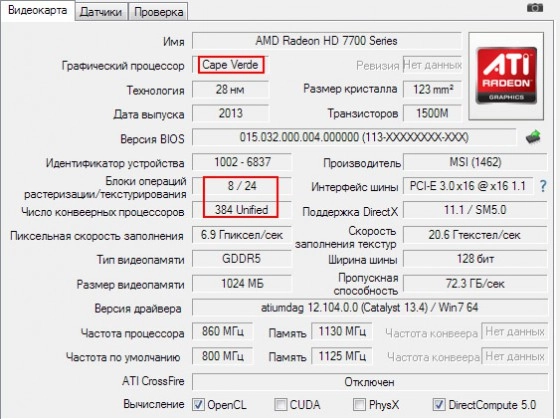Click the 860 МГц GPU clock field
This screenshot has height=419, width=560.
pyautogui.click(x=222, y=331)
